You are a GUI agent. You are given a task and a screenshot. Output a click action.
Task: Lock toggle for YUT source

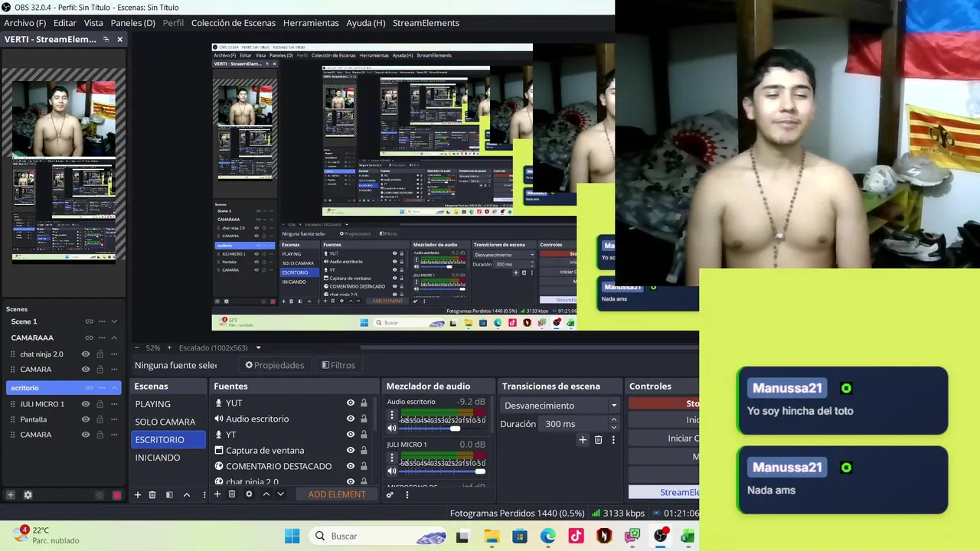click(364, 403)
